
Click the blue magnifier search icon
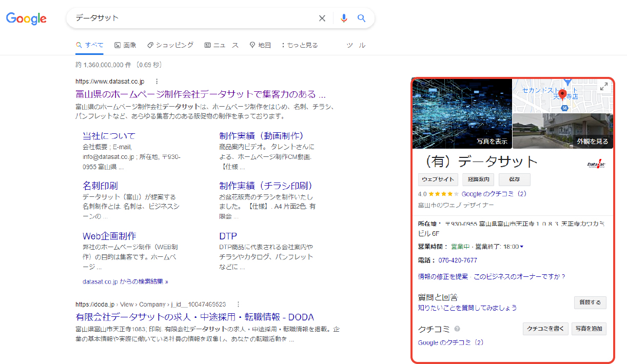coord(362,18)
